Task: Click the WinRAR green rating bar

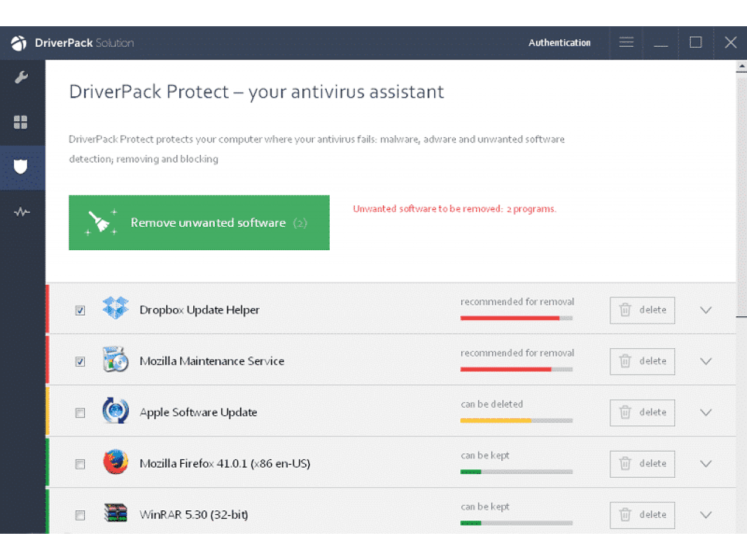Action: tap(516, 523)
